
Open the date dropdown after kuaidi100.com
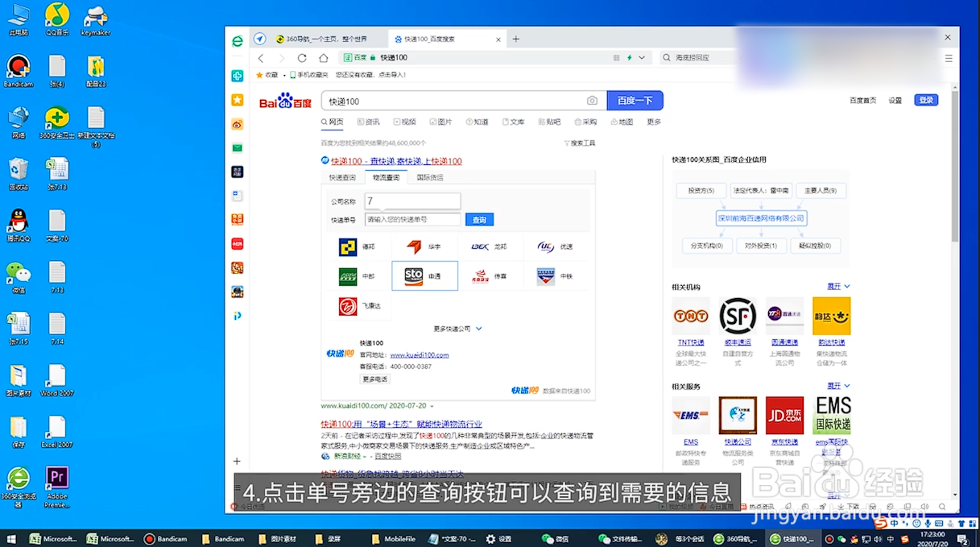pos(432,406)
